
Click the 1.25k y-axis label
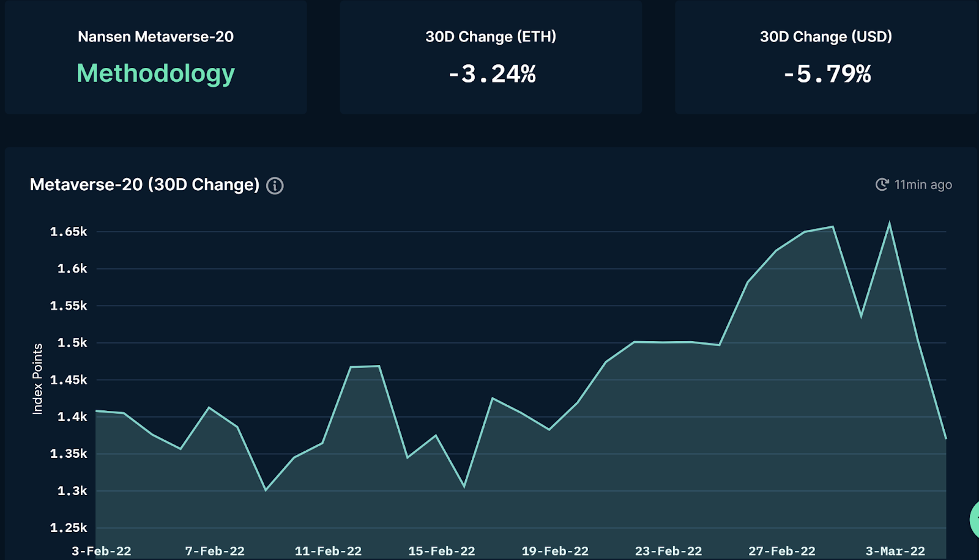pyautogui.click(x=69, y=528)
